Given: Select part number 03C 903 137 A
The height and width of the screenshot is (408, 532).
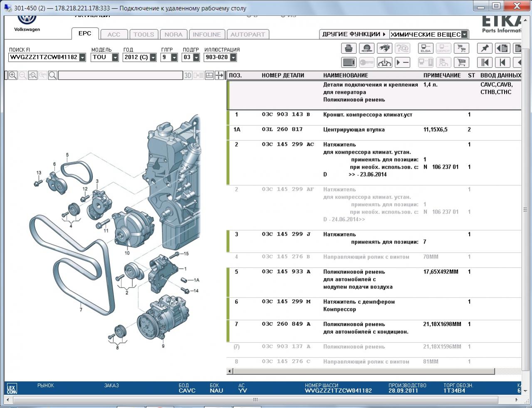Looking at the screenshot, I should coord(286,347).
